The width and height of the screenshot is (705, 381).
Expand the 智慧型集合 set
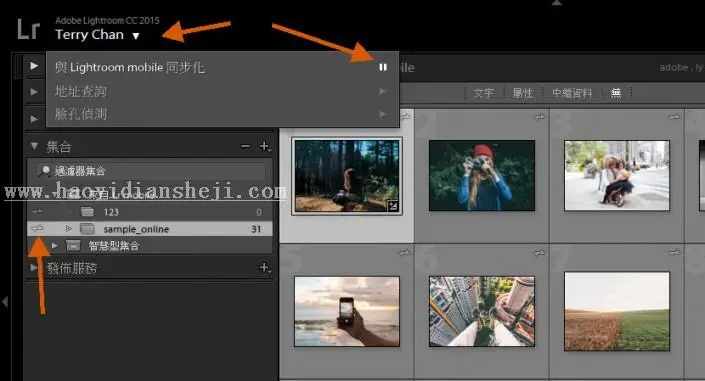pyautogui.click(x=54, y=246)
